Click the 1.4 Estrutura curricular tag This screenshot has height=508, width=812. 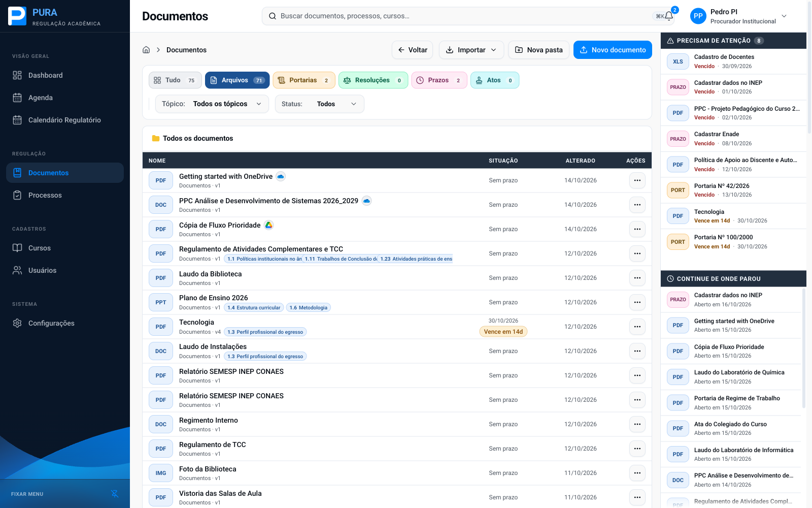254,307
